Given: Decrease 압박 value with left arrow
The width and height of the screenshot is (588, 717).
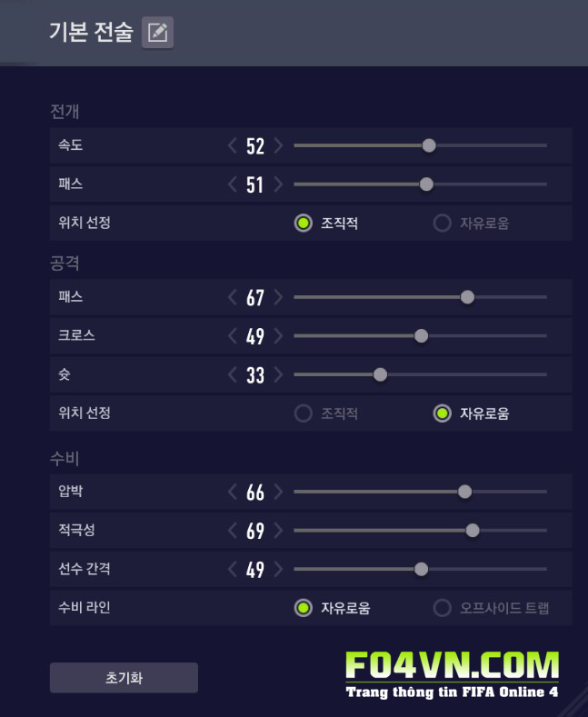Looking at the screenshot, I should coord(233,492).
